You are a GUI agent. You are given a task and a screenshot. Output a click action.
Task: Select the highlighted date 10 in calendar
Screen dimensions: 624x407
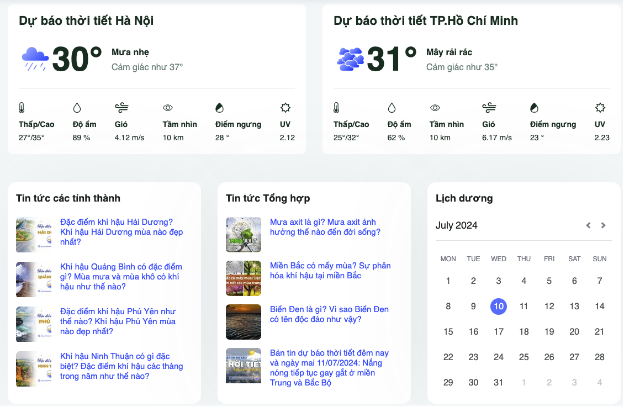(x=498, y=306)
